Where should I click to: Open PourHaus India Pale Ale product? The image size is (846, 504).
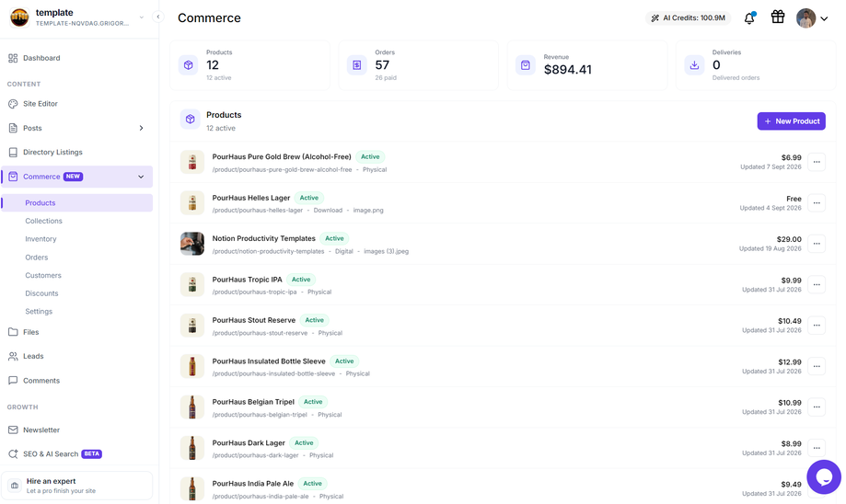pyautogui.click(x=252, y=484)
